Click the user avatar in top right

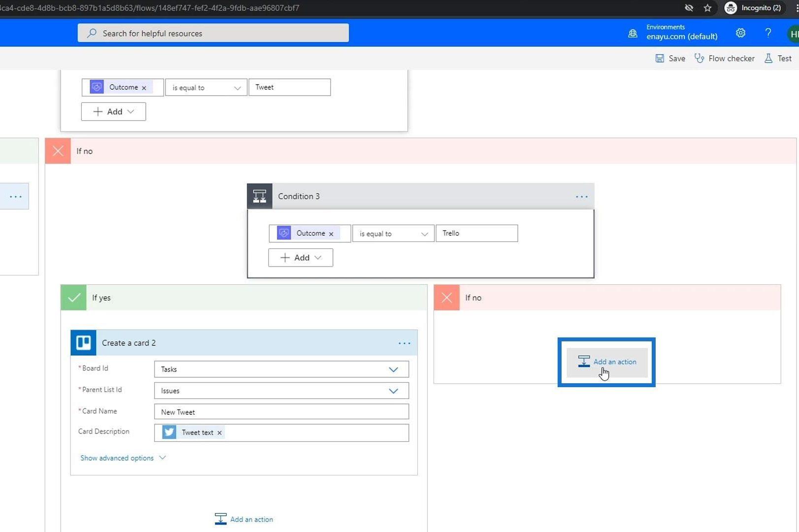[x=793, y=33]
